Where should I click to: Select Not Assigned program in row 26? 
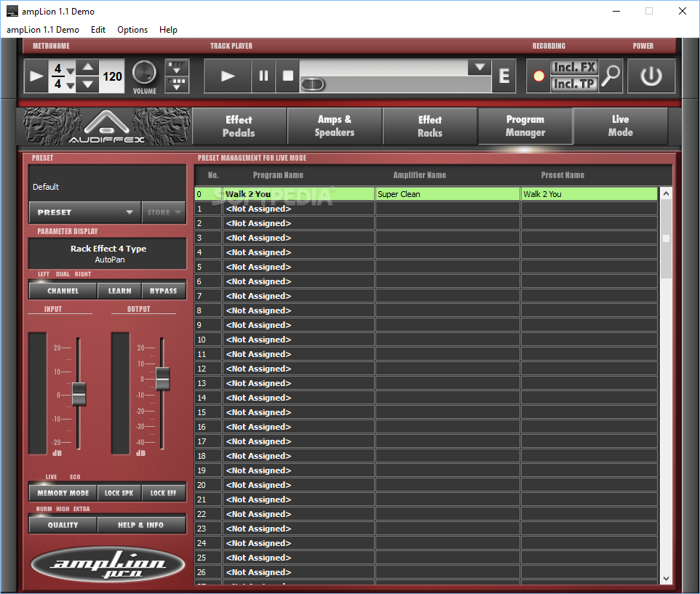(x=298, y=572)
